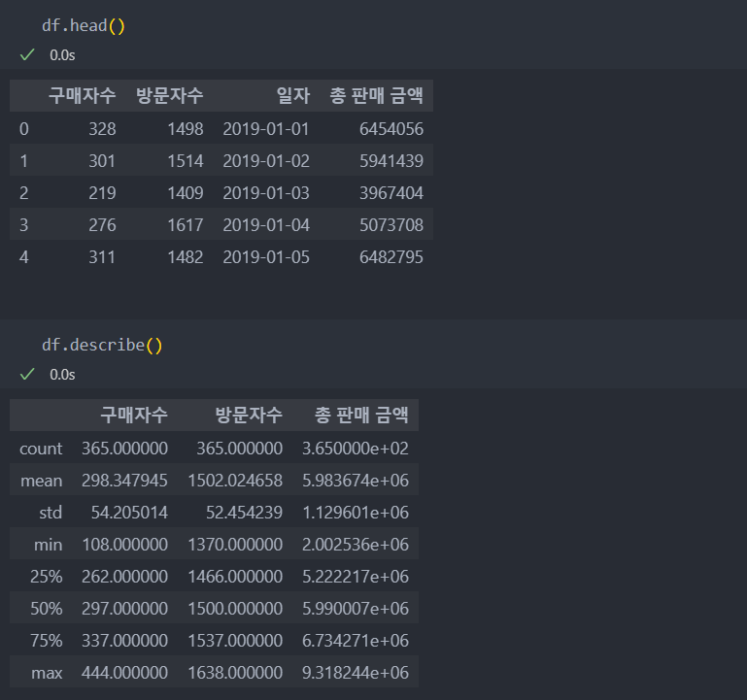Click the std row label
This screenshot has height=700, width=747.
(x=51, y=513)
